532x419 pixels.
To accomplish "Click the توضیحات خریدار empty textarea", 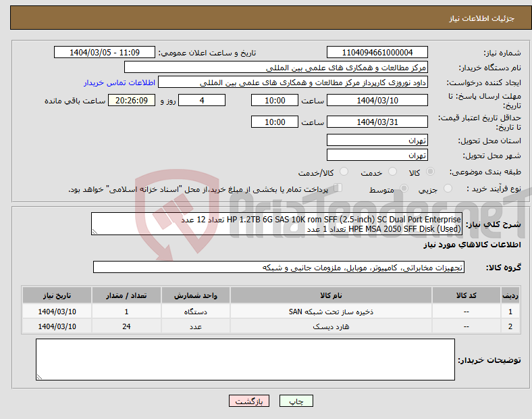I will (x=245, y=360).
